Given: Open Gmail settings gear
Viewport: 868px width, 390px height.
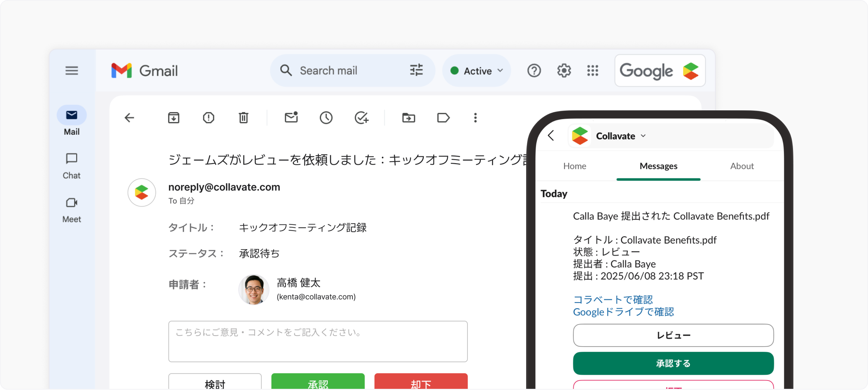Looking at the screenshot, I should tap(564, 71).
